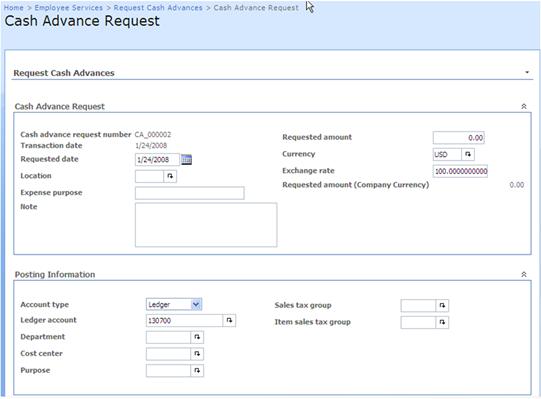Go to Home breadcrumb link

point(14,8)
